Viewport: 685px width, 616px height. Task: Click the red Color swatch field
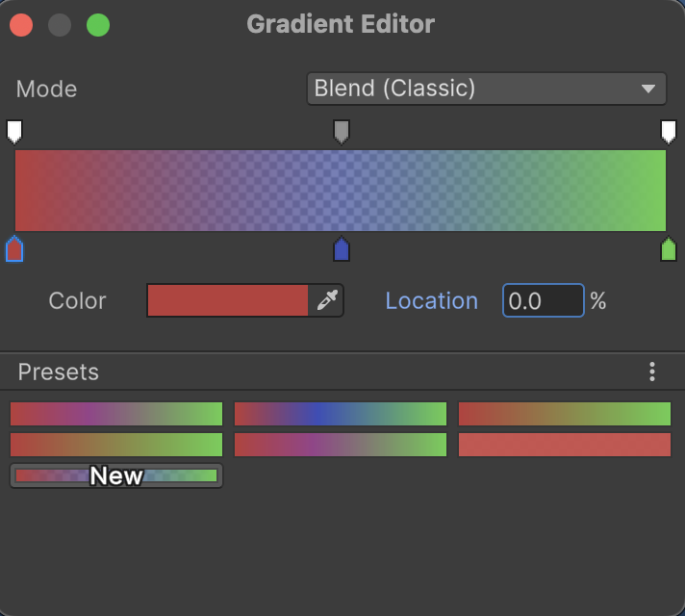tap(228, 301)
